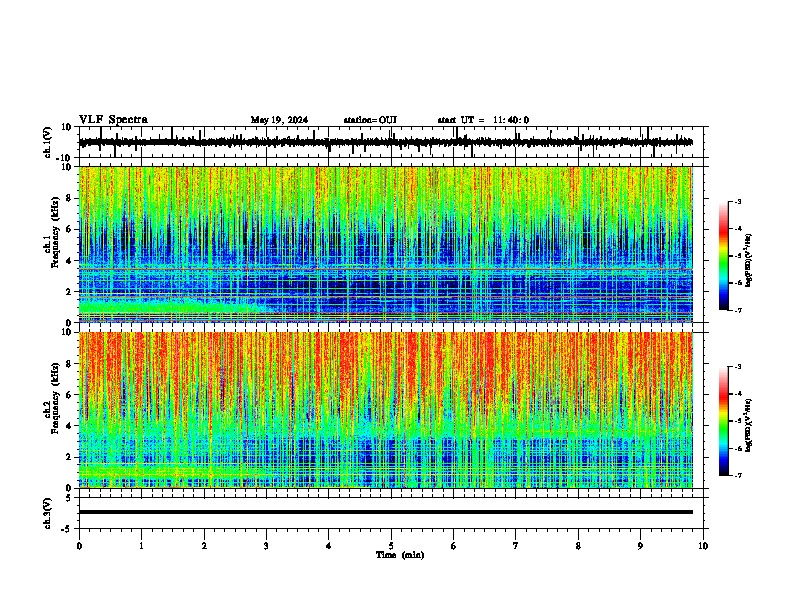Click the "3" tick on the time axis
The height and width of the screenshot is (612, 792).
coord(266,546)
